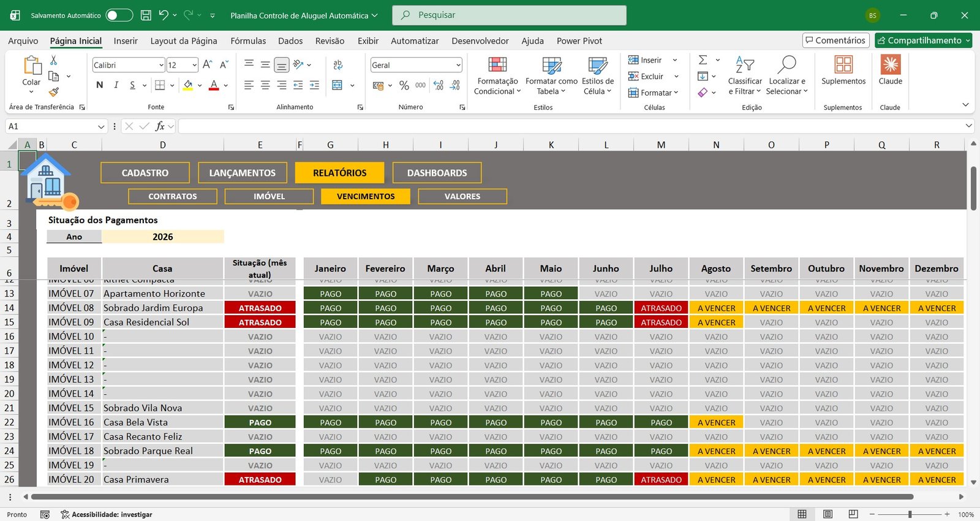980x521 pixels.
Task: Open Suplementos add-ins
Action: point(843,69)
